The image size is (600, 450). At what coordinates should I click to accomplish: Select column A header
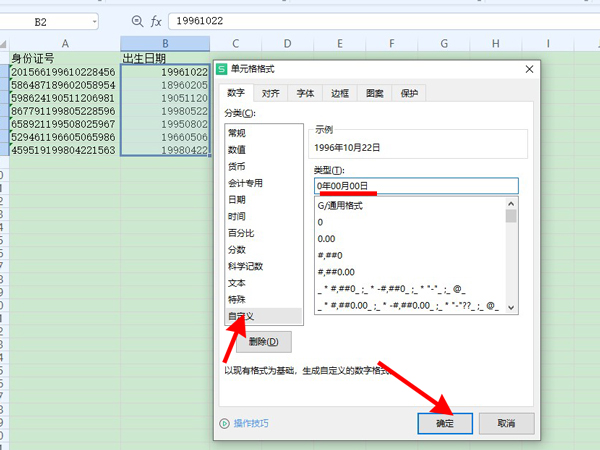click(x=65, y=44)
